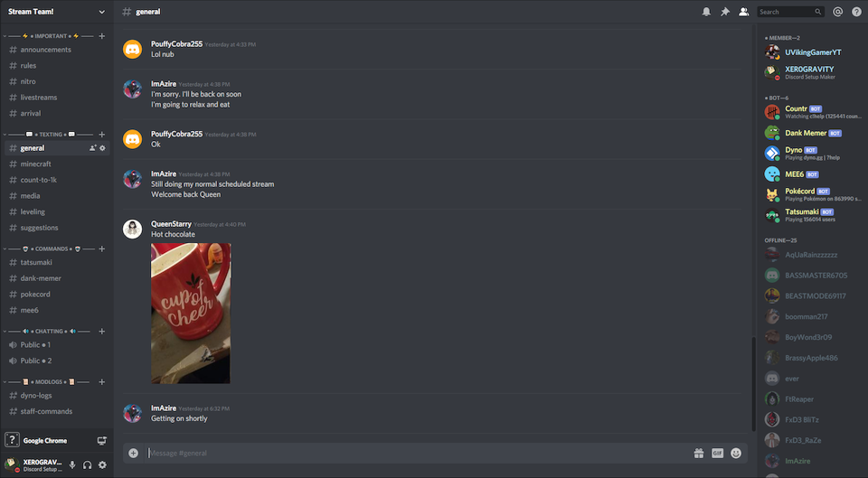Deafen audio with headphones icon
Screen dimensions: 868x478
pyautogui.click(x=87, y=465)
